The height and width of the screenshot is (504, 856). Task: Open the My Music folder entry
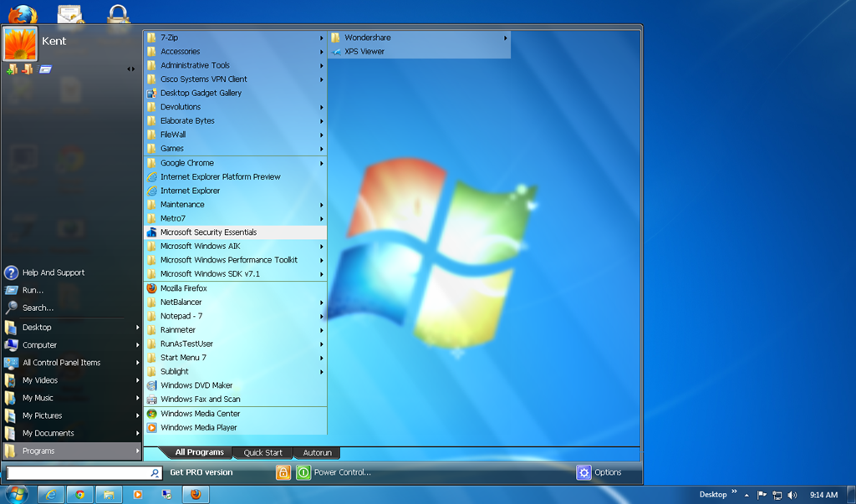pyautogui.click(x=71, y=398)
